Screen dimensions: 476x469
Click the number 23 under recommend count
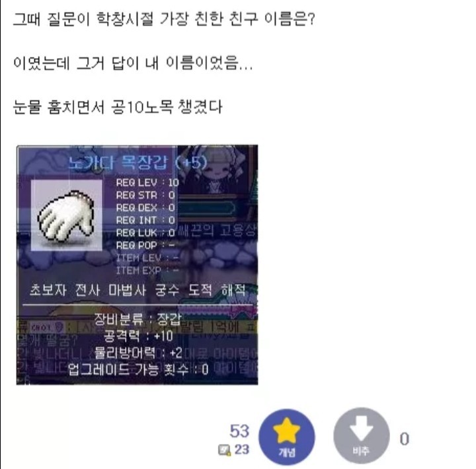point(242,450)
